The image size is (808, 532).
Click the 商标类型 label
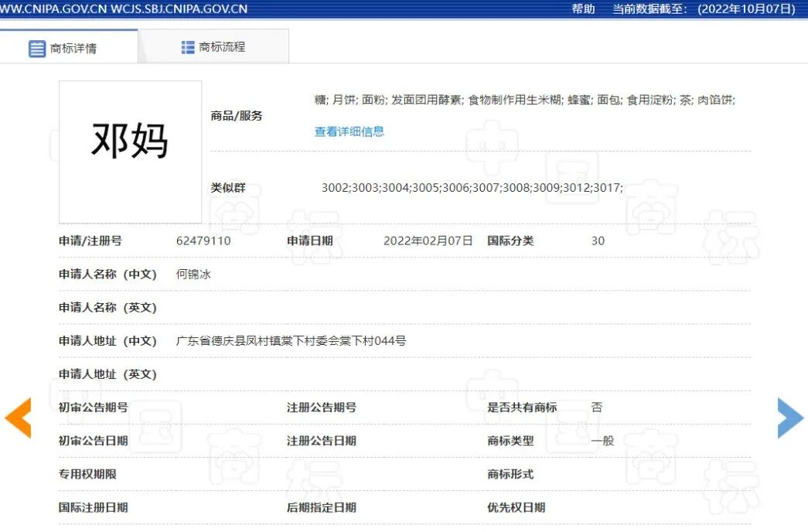pyautogui.click(x=510, y=441)
